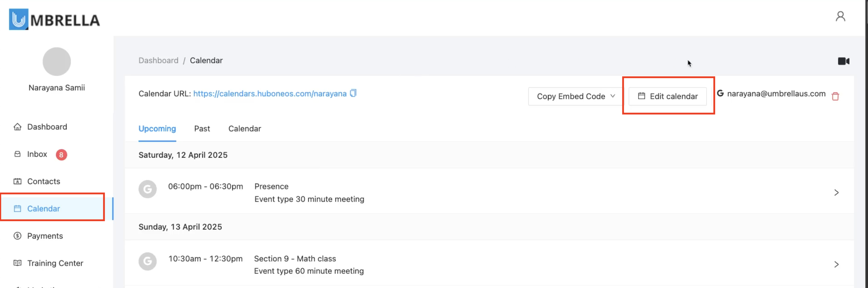Viewport: 868px width, 288px height.
Task: Open the calendars.huboneos.com link
Action: pos(270,94)
